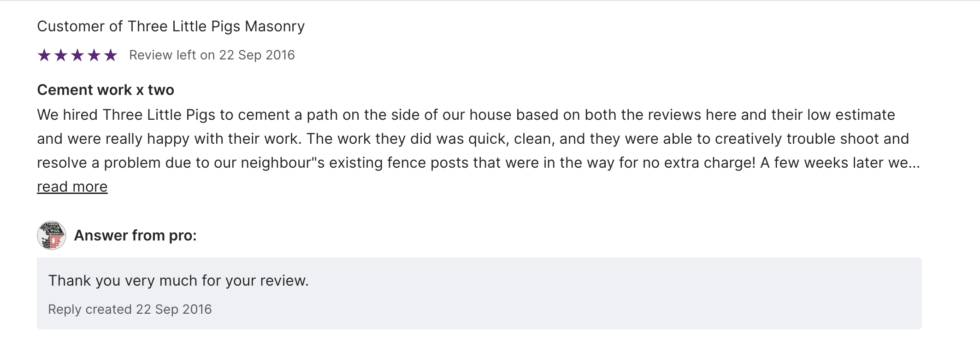The width and height of the screenshot is (980, 340).
Task: Select the 'Cement work x two' review title
Action: (x=106, y=90)
